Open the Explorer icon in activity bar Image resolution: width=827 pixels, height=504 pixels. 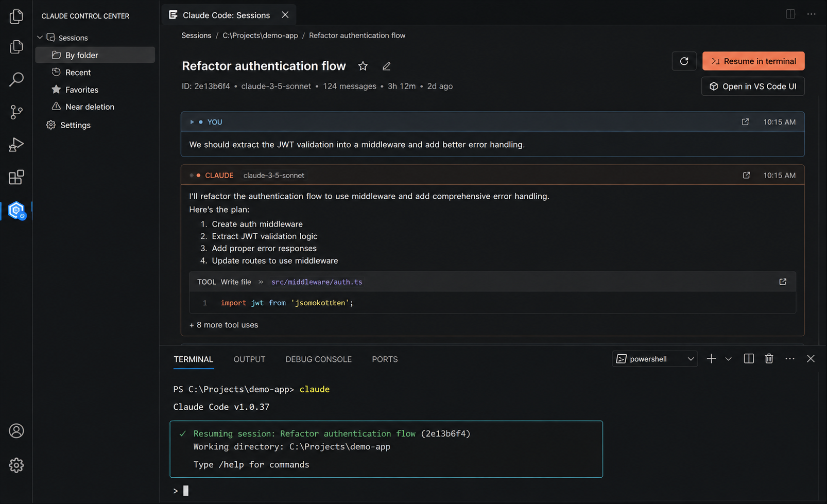point(16,16)
